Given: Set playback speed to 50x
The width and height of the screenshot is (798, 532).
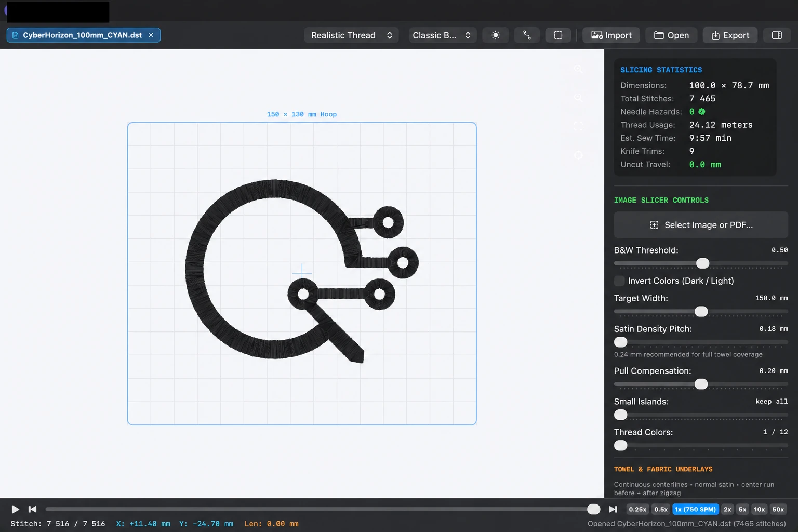Looking at the screenshot, I should click(778, 510).
